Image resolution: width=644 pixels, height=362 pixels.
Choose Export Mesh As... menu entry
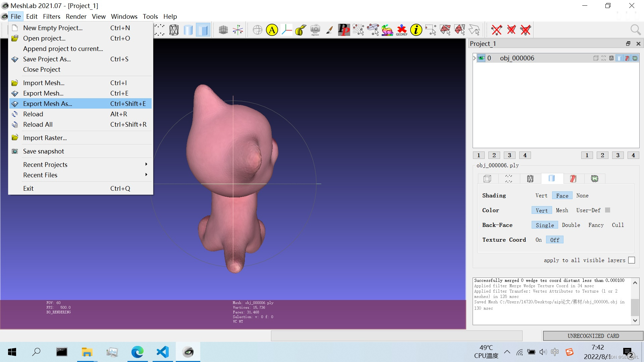48,104
